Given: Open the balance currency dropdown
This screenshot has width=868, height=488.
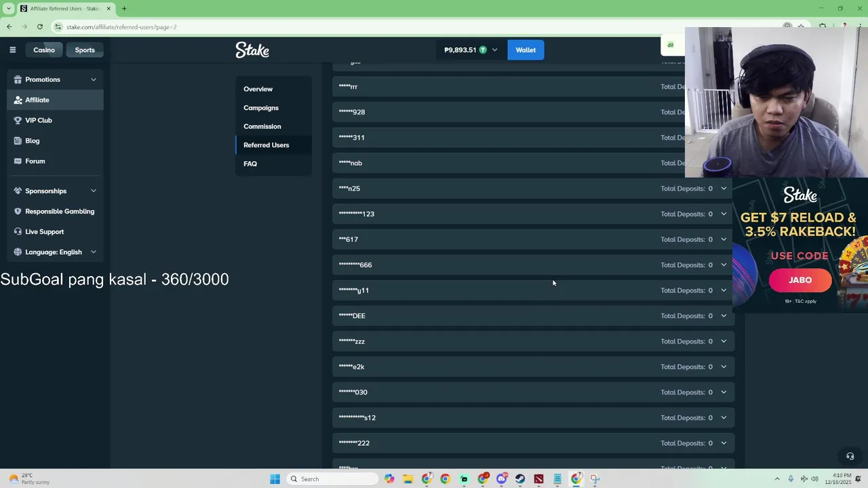Looking at the screenshot, I should [x=494, y=49].
